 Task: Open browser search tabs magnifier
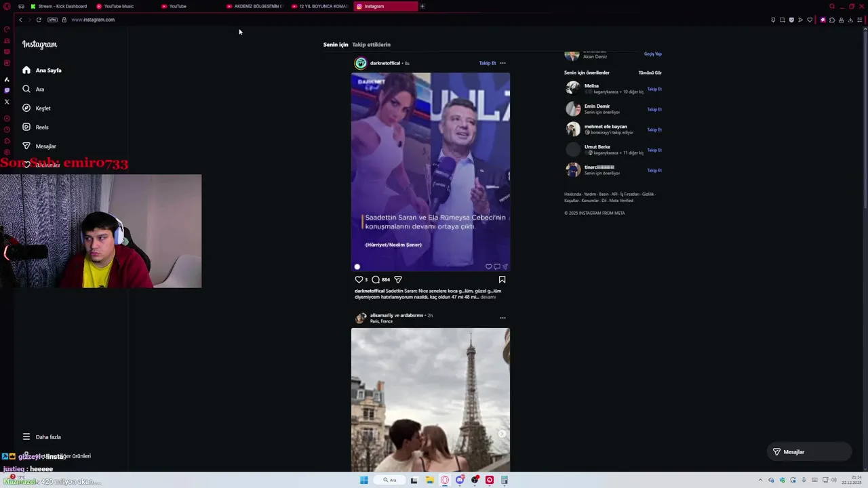click(831, 6)
